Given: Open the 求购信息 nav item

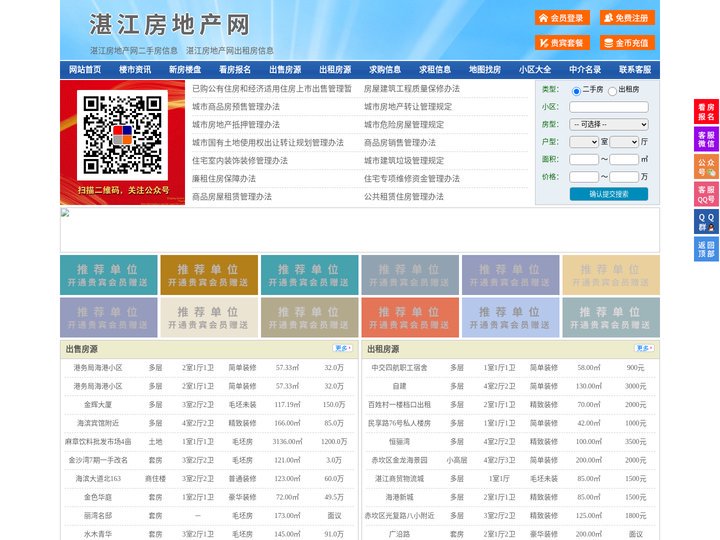Looking at the screenshot, I should pyautogui.click(x=385, y=70).
